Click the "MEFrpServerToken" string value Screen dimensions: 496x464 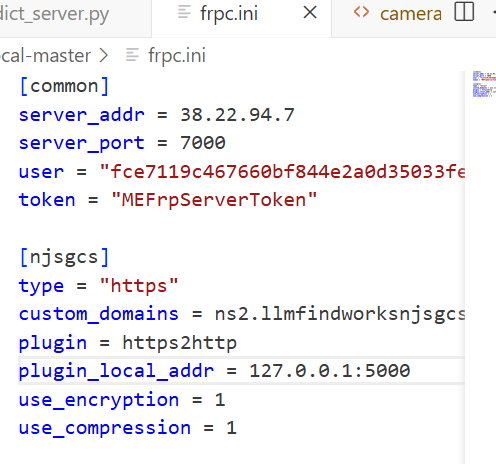(x=214, y=200)
